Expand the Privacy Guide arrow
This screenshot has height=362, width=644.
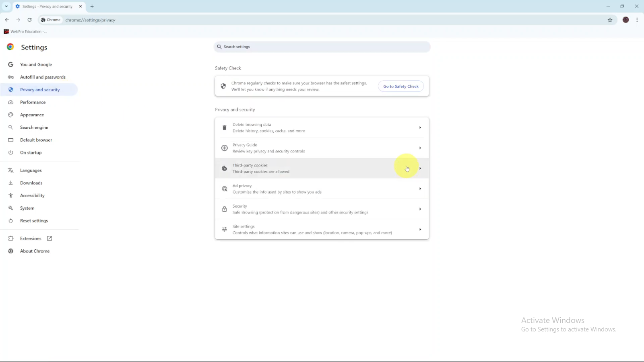click(420, 148)
